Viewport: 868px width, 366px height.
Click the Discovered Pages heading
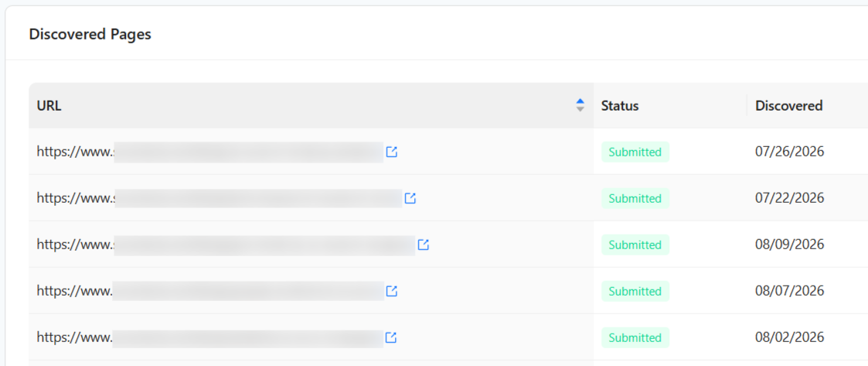pyautogui.click(x=90, y=34)
